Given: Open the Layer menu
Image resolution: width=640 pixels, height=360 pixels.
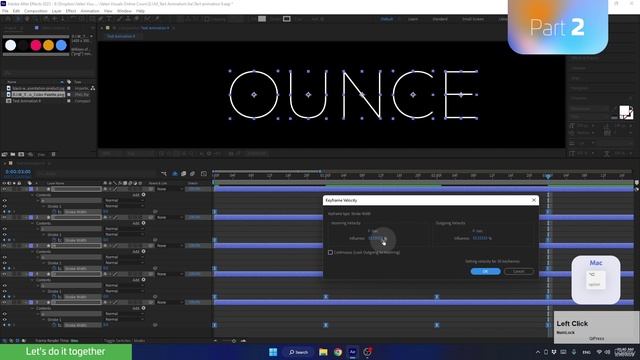Looking at the screenshot, I should 57,11.
